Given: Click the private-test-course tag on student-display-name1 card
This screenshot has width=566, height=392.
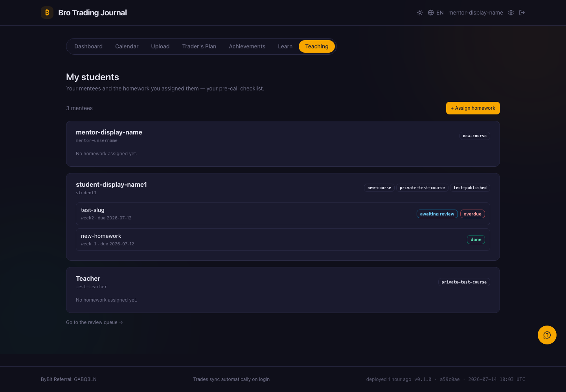Looking at the screenshot, I should (422, 188).
